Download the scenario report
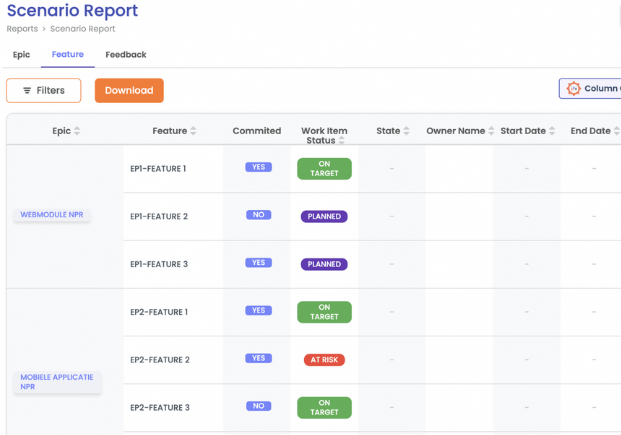Viewport: 621px width, 435px height. point(129,91)
